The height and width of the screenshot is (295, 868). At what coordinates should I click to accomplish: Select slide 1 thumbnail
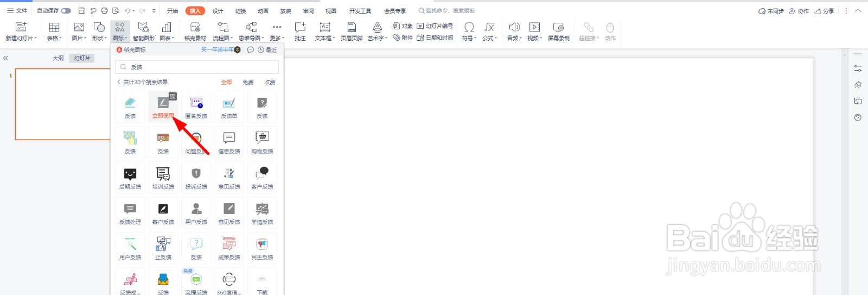coord(63,104)
